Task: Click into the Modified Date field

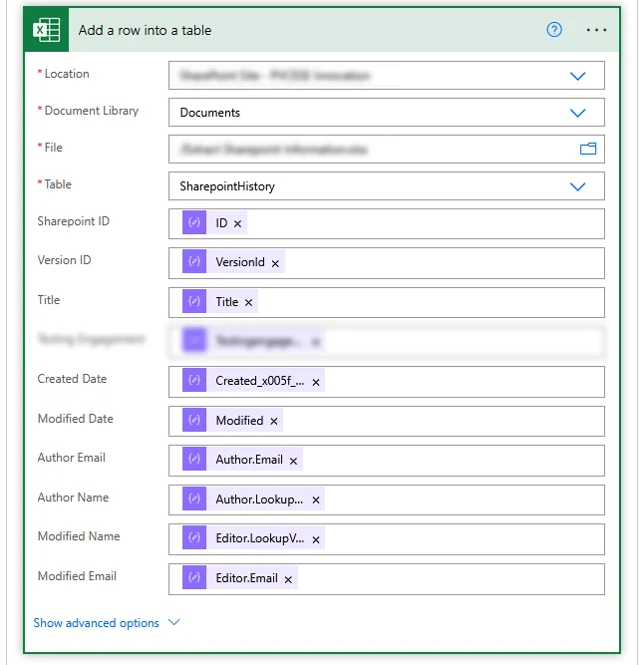Action: pyautogui.click(x=387, y=421)
